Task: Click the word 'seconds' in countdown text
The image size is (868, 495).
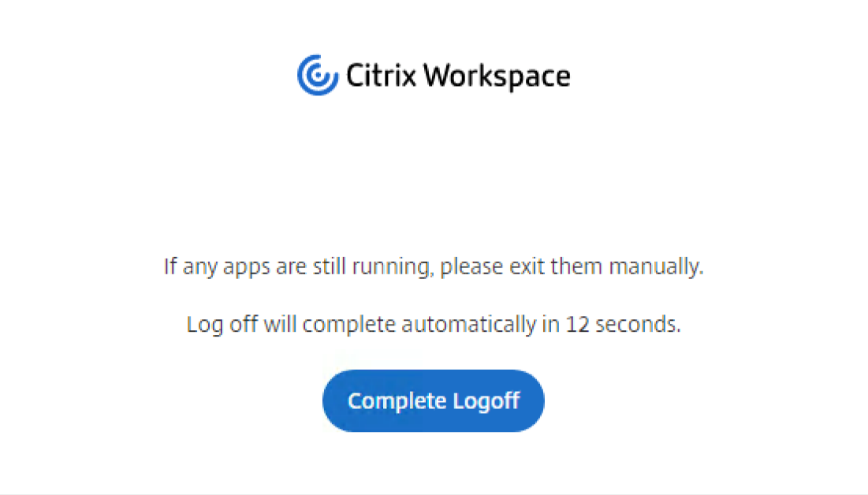Action: [x=638, y=325]
